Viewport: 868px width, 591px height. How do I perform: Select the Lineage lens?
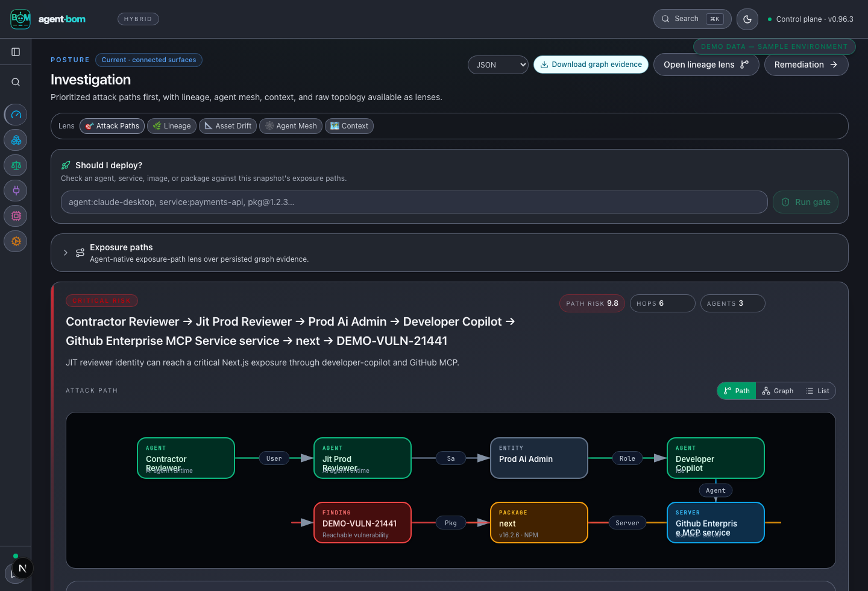172,126
